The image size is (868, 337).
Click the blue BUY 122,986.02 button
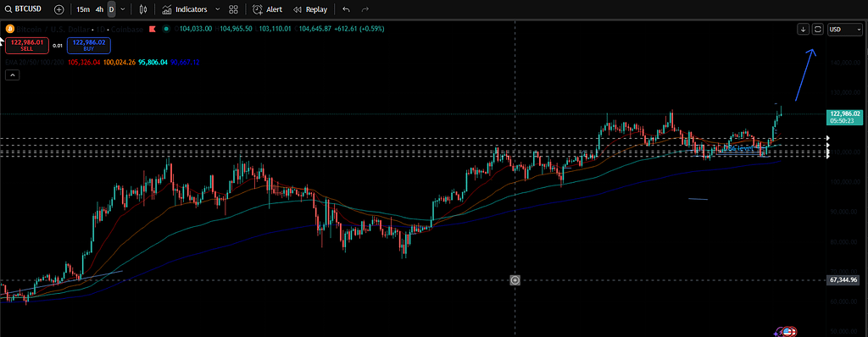89,46
